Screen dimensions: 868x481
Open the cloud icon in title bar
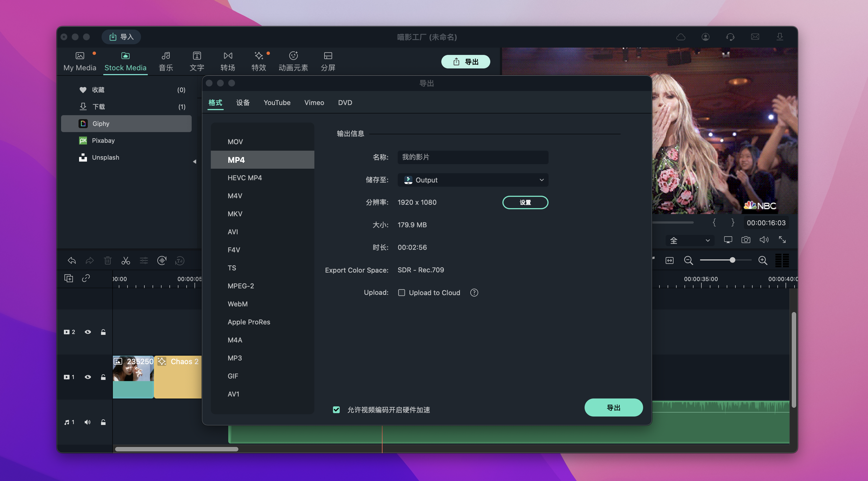click(681, 37)
